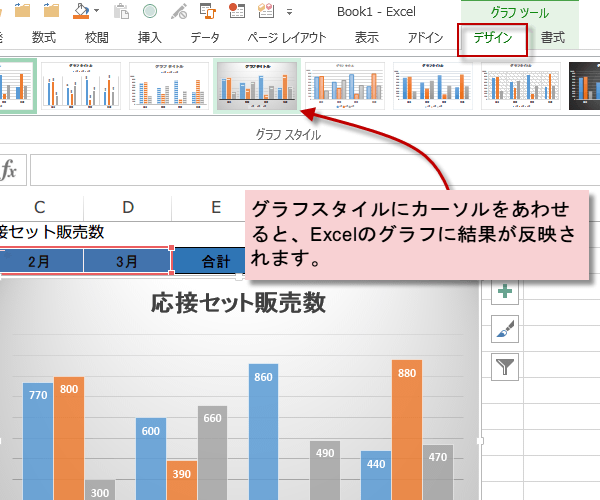Screen dimensions: 600x500
Task: Click the グラフ スタイル group label
Action: point(288,135)
